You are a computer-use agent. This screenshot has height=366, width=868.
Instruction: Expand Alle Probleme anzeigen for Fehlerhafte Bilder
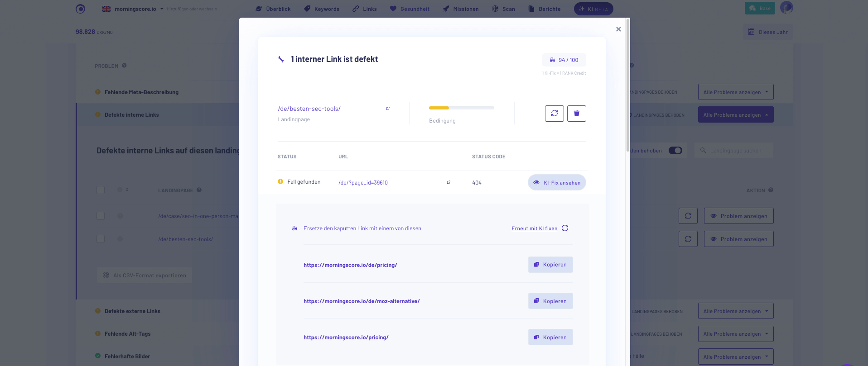736,356
